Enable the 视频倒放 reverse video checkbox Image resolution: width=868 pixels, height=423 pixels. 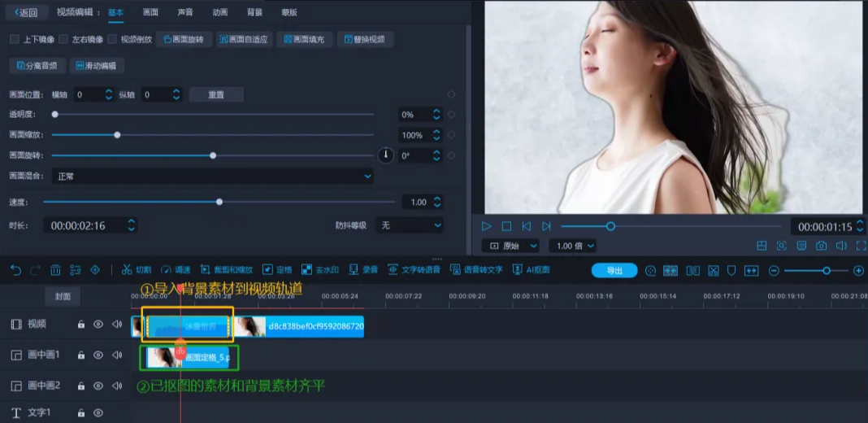point(112,39)
